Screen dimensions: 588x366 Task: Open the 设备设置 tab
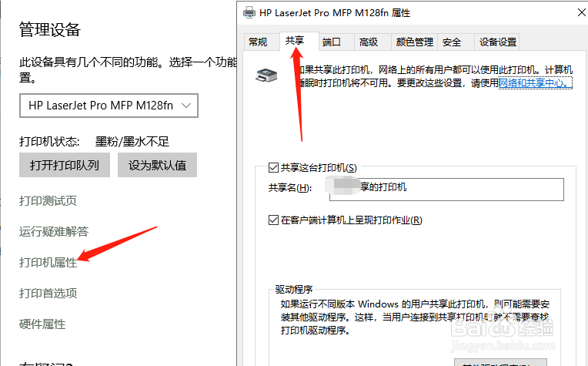coord(498,42)
